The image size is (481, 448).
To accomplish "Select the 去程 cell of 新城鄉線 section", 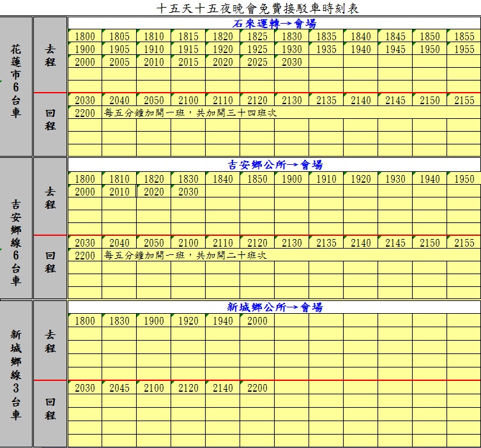I will [50, 341].
